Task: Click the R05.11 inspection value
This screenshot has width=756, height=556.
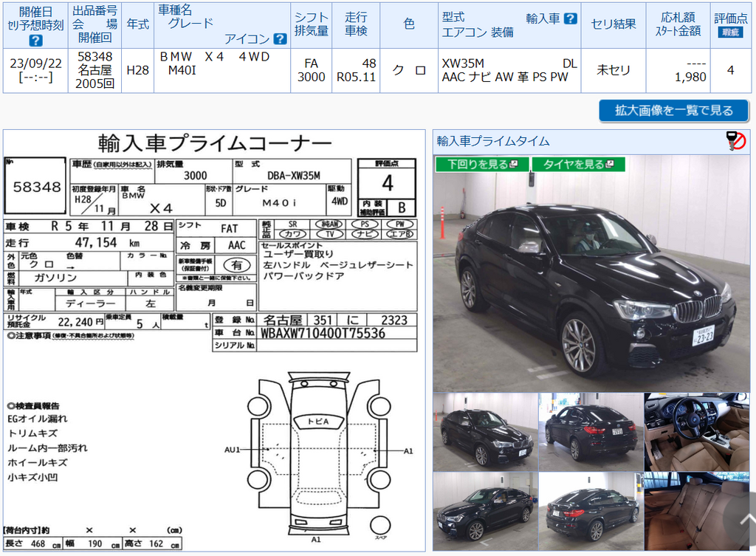Action: tap(357, 77)
